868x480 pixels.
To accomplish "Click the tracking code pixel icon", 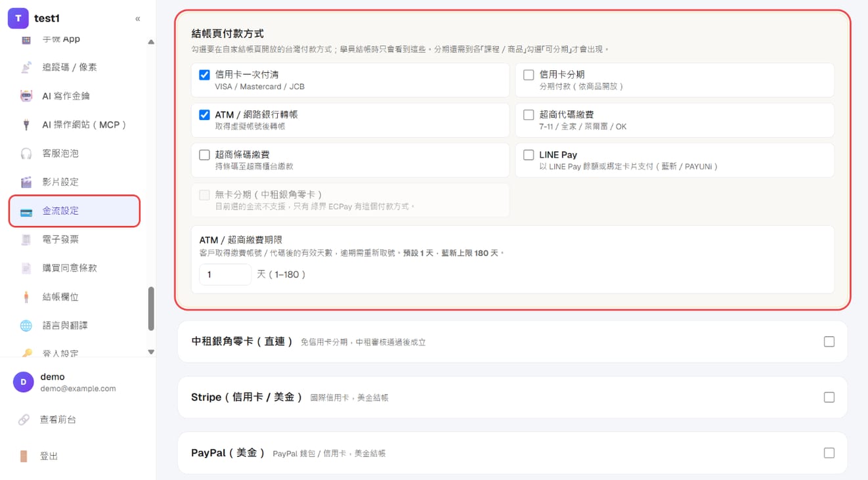I will pyautogui.click(x=26, y=67).
